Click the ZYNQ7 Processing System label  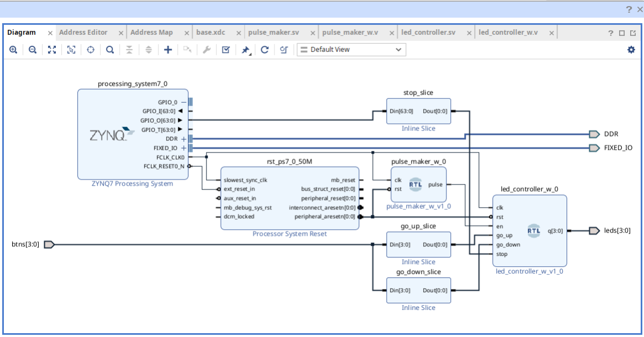[132, 183]
